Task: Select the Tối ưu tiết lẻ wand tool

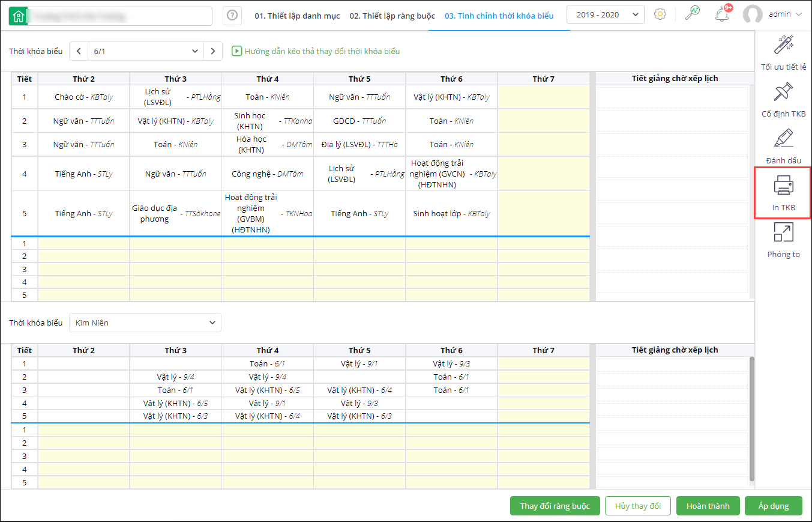Action: pyautogui.click(x=783, y=45)
